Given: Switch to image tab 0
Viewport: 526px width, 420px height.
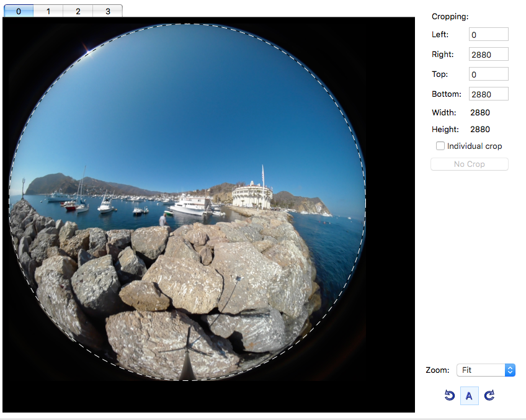Looking at the screenshot, I should click(19, 11).
